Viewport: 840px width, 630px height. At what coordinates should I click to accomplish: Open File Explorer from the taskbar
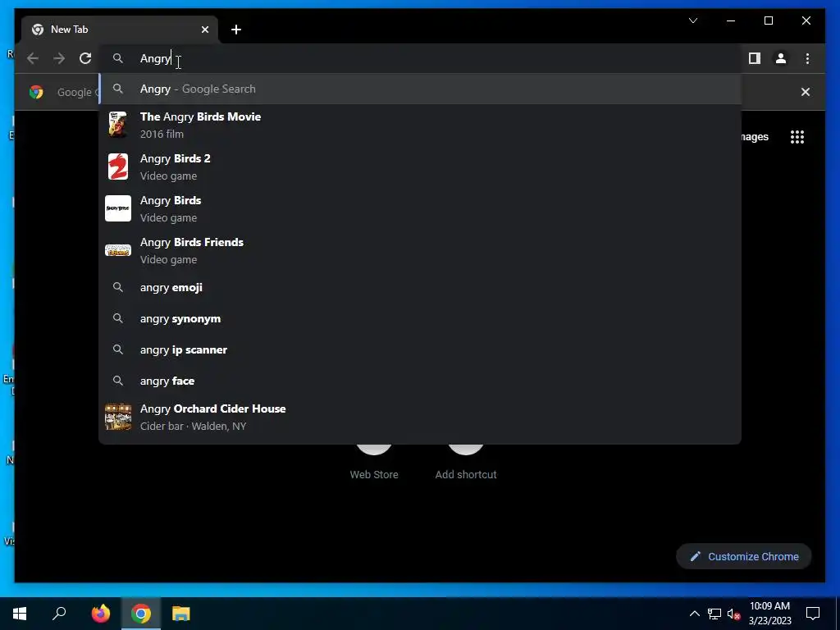(x=181, y=614)
